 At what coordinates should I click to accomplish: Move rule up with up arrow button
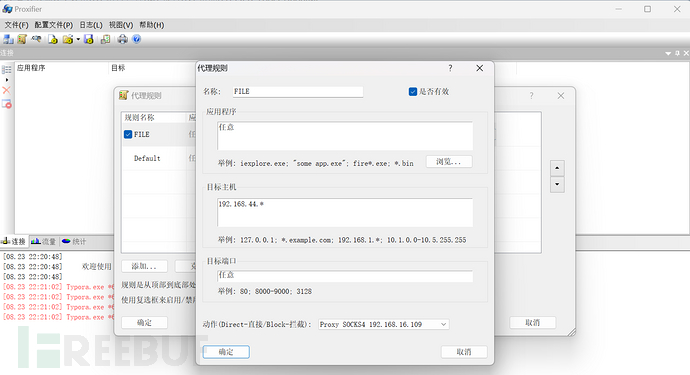(x=557, y=168)
